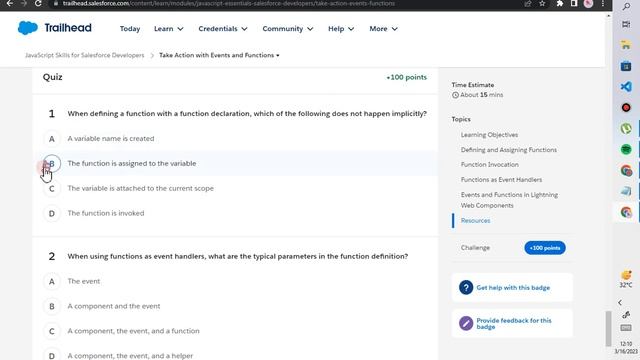The image size is (640, 360).
Task: Select answer B 'function is assigned to the variable'
Action: click(52, 163)
